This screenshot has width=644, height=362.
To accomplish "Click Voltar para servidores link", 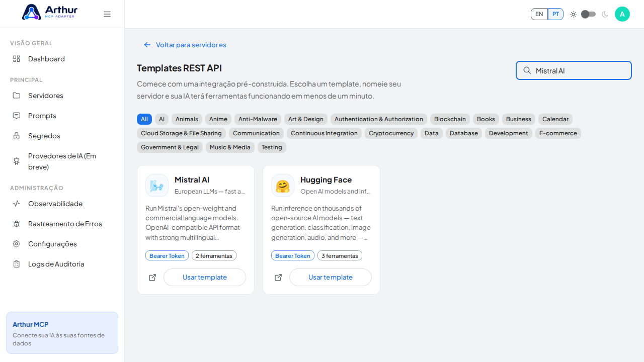I will (185, 45).
